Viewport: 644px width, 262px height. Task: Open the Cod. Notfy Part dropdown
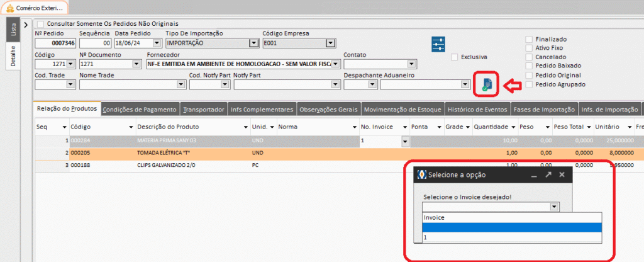click(225, 84)
